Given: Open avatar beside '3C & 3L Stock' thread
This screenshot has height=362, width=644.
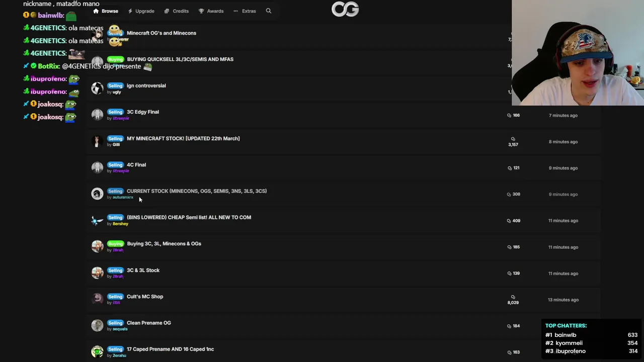Looking at the screenshot, I should click(97, 273).
